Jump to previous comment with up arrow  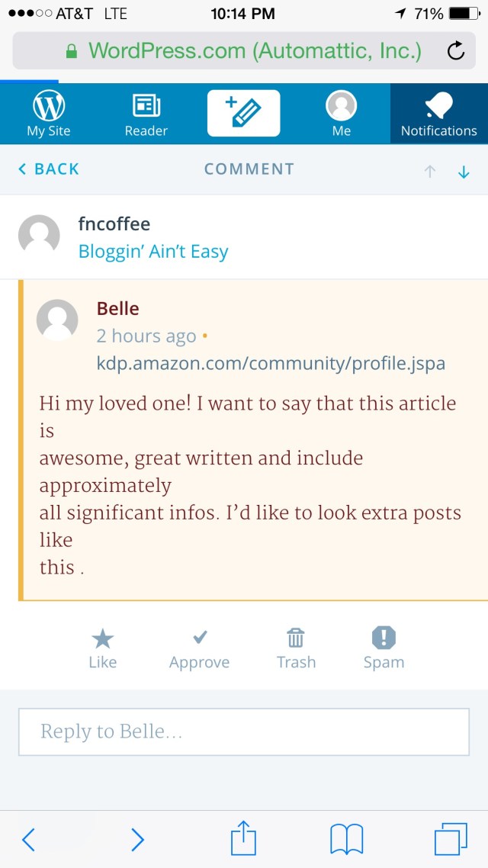430,172
